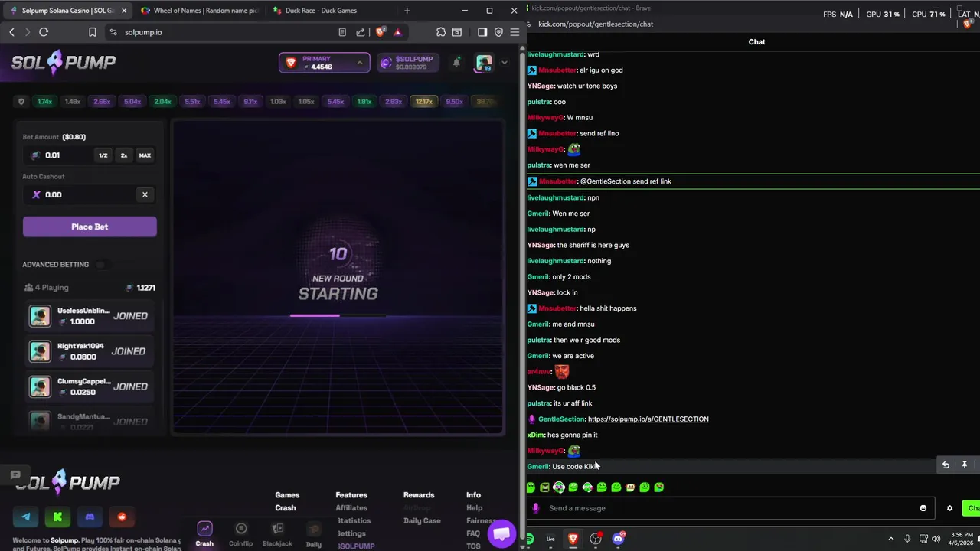980x551 pixels.
Task: Open the notifications bell
Action: point(456,63)
